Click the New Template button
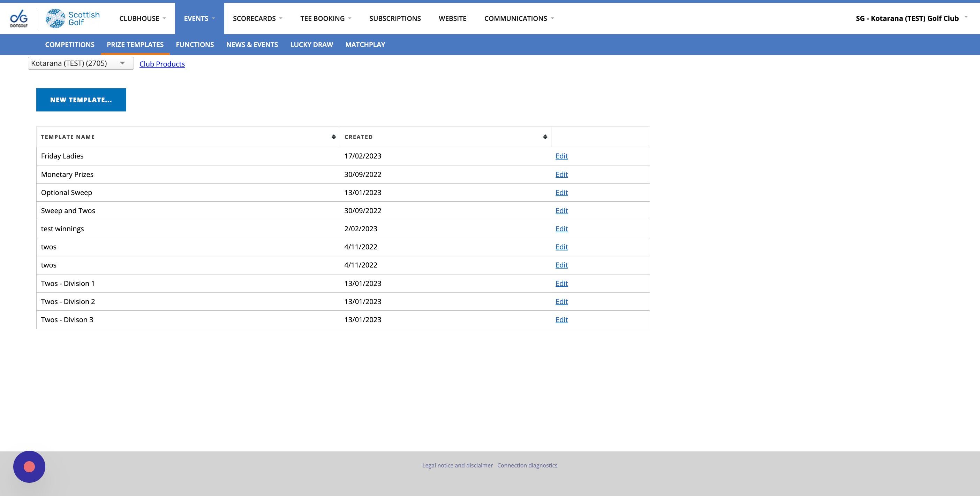The image size is (980, 496). pos(81,100)
